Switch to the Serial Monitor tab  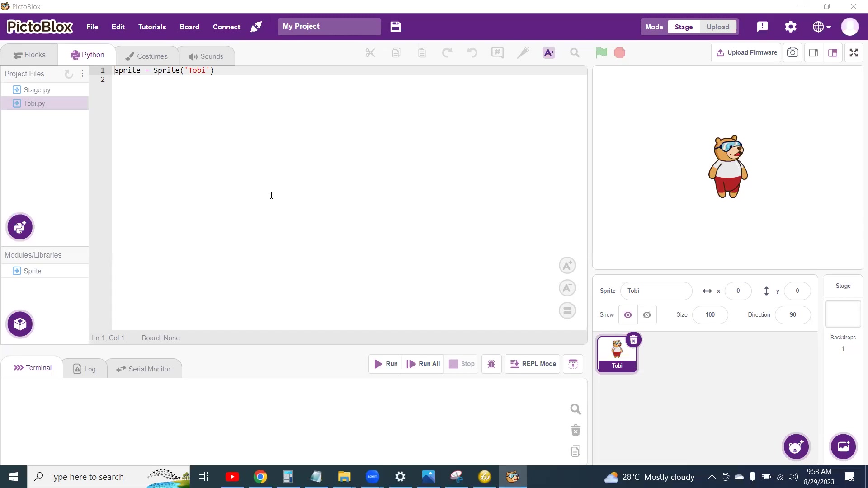pos(144,368)
